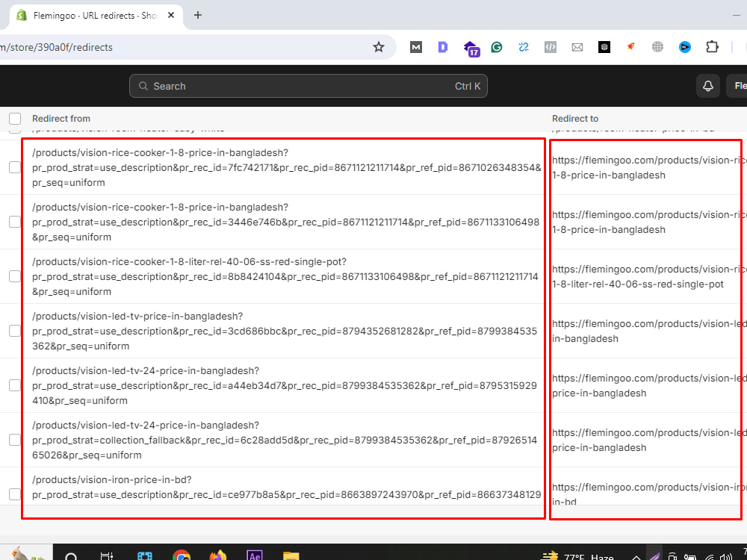The width and height of the screenshot is (747, 560).
Task: Click the blue circular arrow extension icon
Action: (684, 46)
